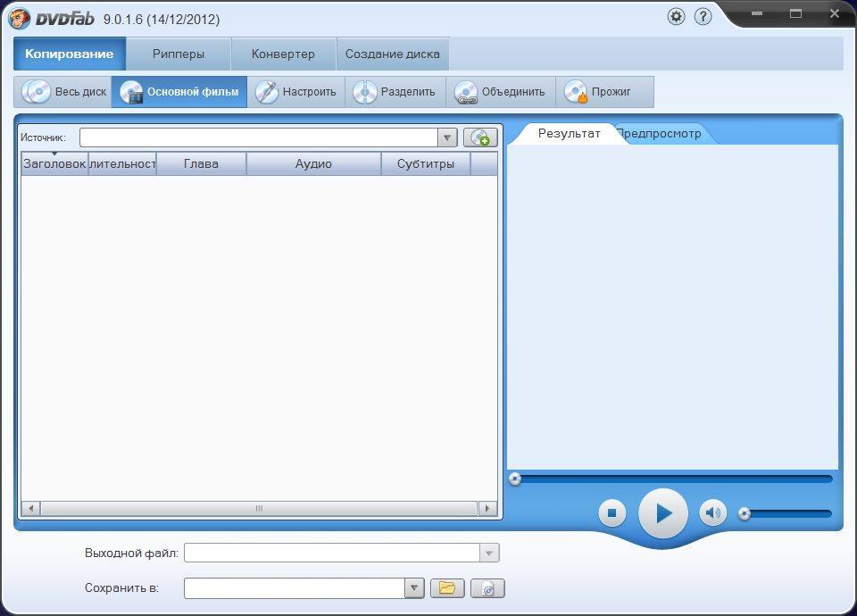This screenshot has width=857, height=616.
Task: Select the Весь диск copy mode
Action: [x=62, y=92]
